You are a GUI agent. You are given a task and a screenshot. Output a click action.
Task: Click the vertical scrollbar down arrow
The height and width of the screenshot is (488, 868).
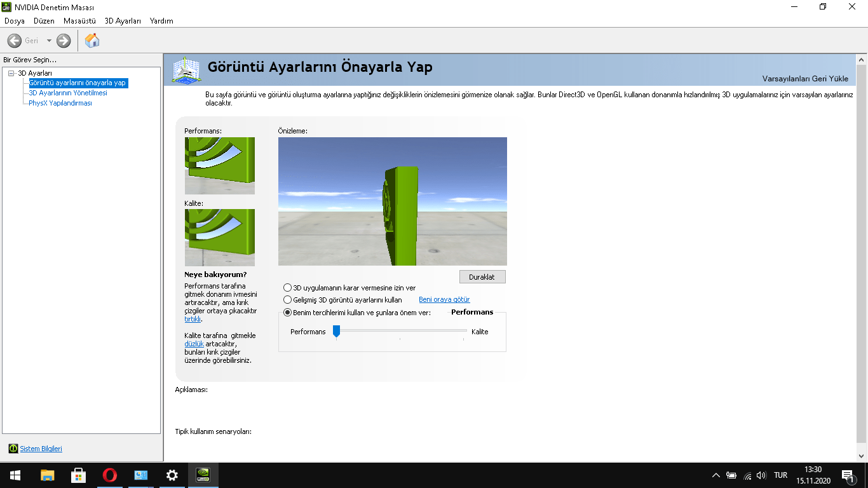(862, 456)
